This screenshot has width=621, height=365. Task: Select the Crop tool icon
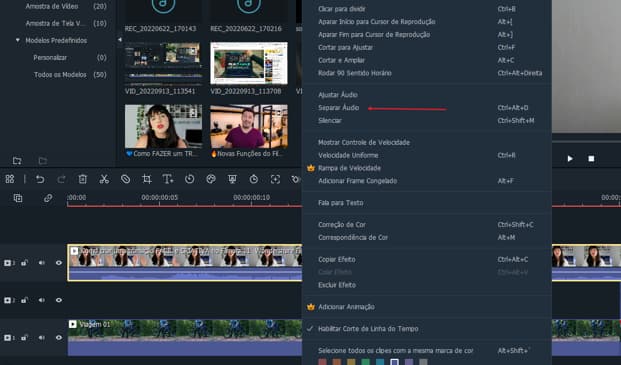147,179
